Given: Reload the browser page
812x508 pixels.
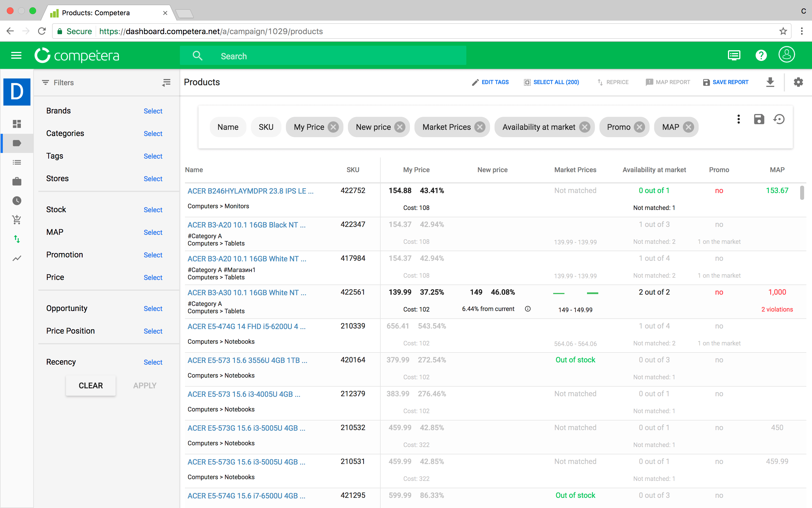Looking at the screenshot, I should [x=42, y=31].
